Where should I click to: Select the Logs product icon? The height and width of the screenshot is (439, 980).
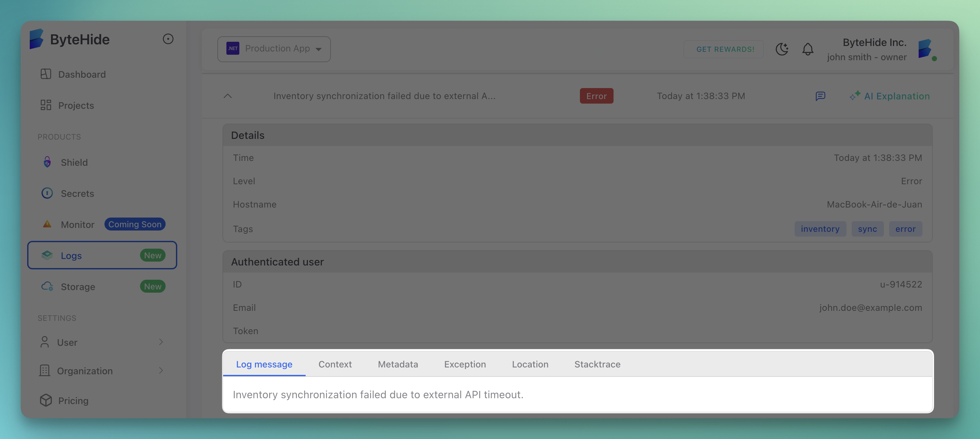(x=47, y=255)
